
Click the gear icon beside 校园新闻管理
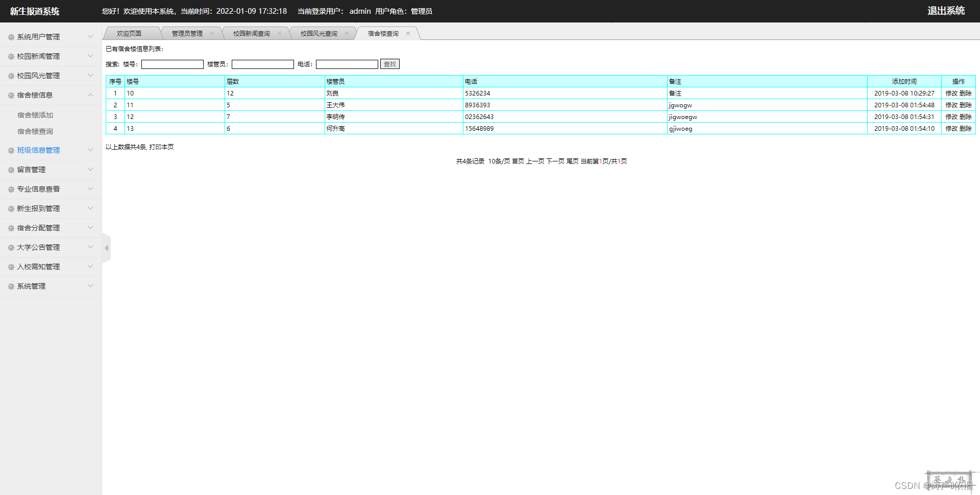11,57
